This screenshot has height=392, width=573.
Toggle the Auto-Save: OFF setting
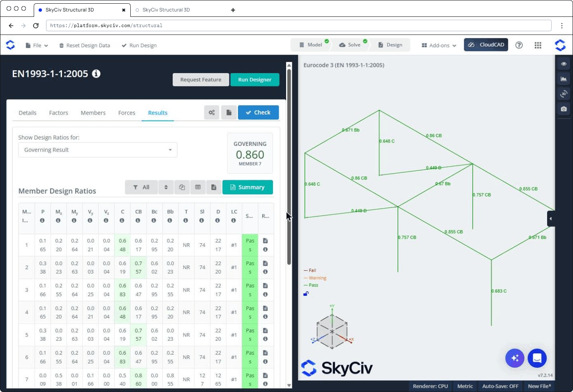click(x=500, y=386)
